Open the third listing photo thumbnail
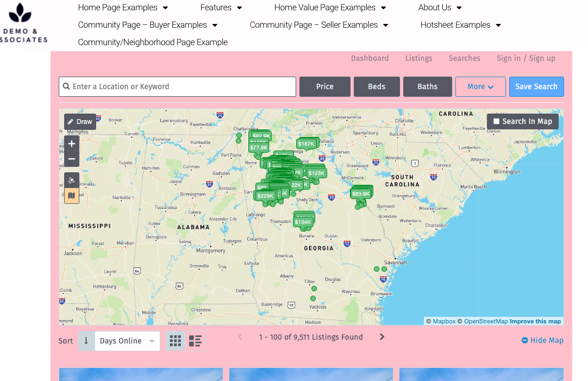 [x=481, y=374]
